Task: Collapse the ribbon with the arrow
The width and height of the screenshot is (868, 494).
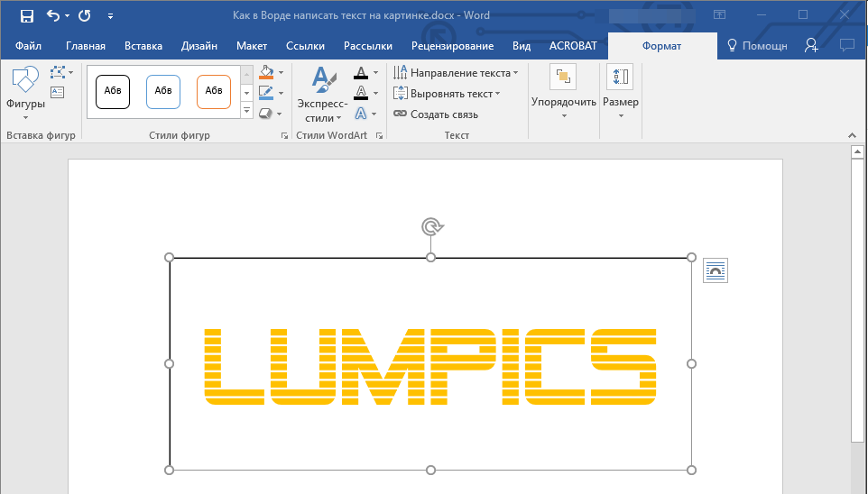Action: tap(851, 135)
